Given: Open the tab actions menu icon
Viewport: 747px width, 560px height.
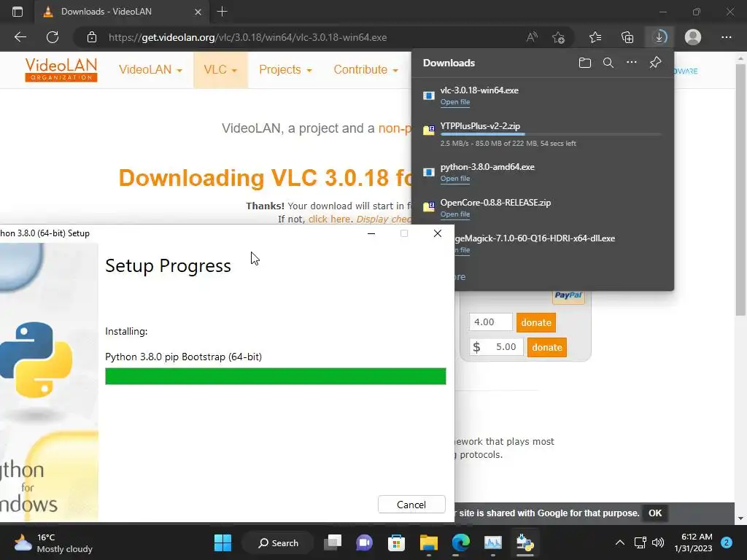Looking at the screenshot, I should [x=18, y=12].
